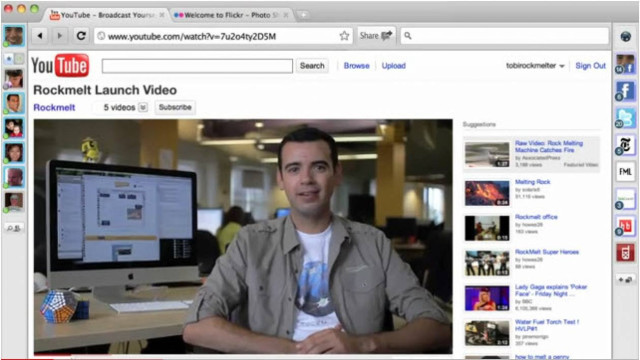Switch to the Welcome to Flickr tab
Viewport: 640px width, 360px height.
point(231,15)
